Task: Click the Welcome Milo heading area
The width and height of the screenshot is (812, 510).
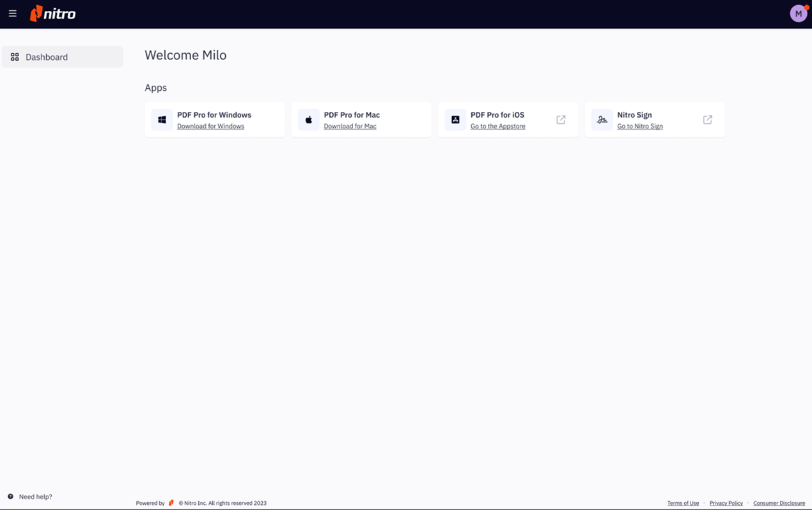Action: click(185, 55)
